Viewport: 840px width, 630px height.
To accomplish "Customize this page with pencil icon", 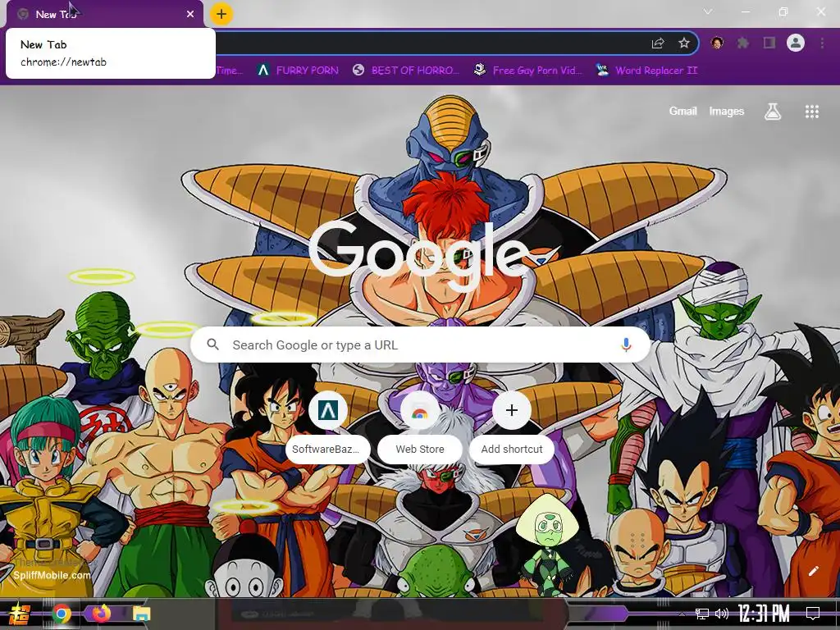I will 813,571.
